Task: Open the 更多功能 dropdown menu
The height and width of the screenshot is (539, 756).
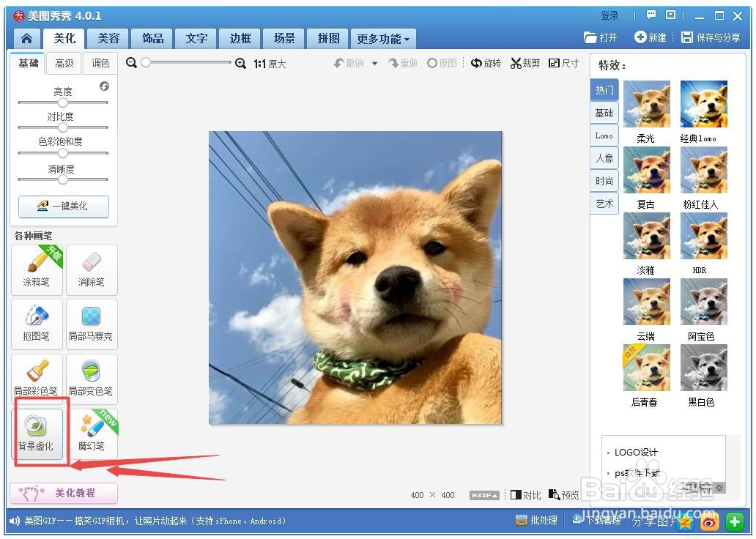Action: (383, 39)
